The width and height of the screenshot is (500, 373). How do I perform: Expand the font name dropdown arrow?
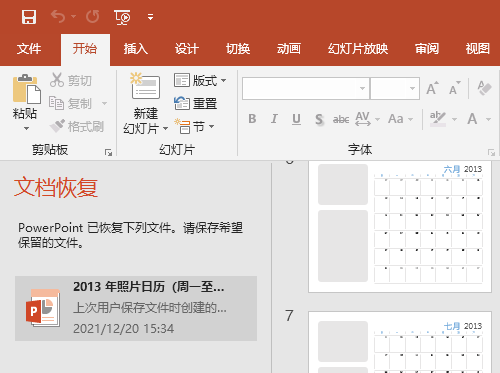click(x=363, y=88)
